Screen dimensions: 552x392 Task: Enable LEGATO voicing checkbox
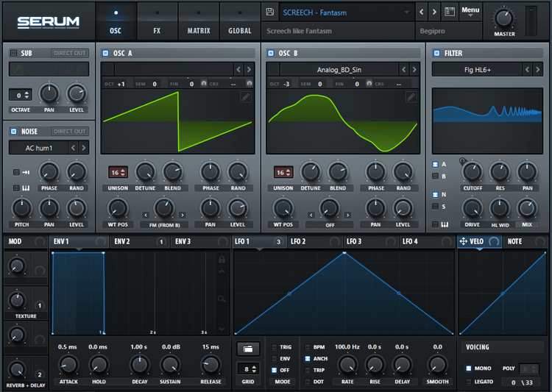[x=469, y=382]
